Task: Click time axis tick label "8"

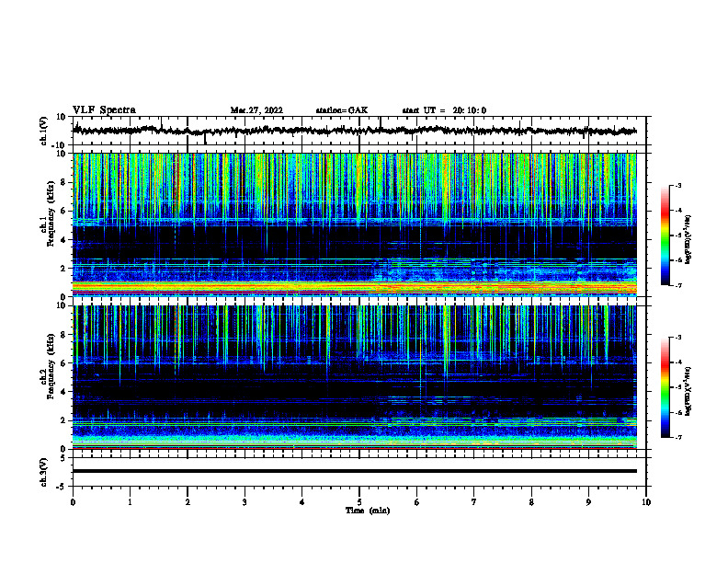Action: pyautogui.click(x=531, y=502)
